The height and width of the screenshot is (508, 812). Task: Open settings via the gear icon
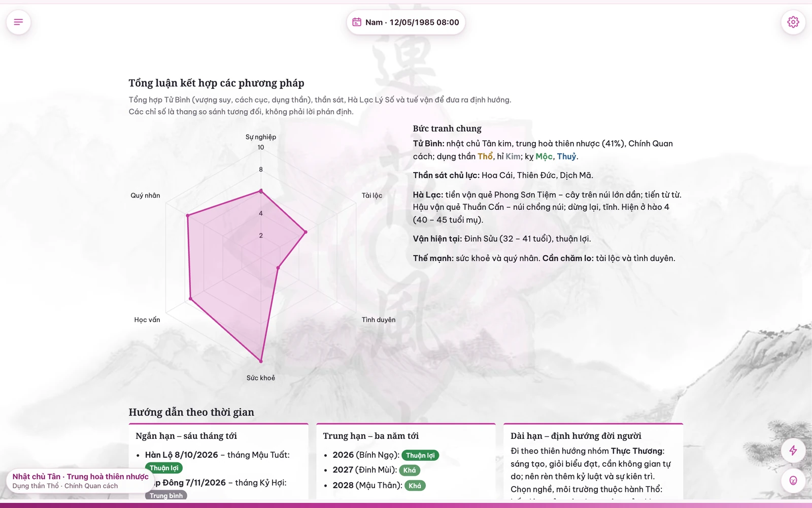point(793,22)
